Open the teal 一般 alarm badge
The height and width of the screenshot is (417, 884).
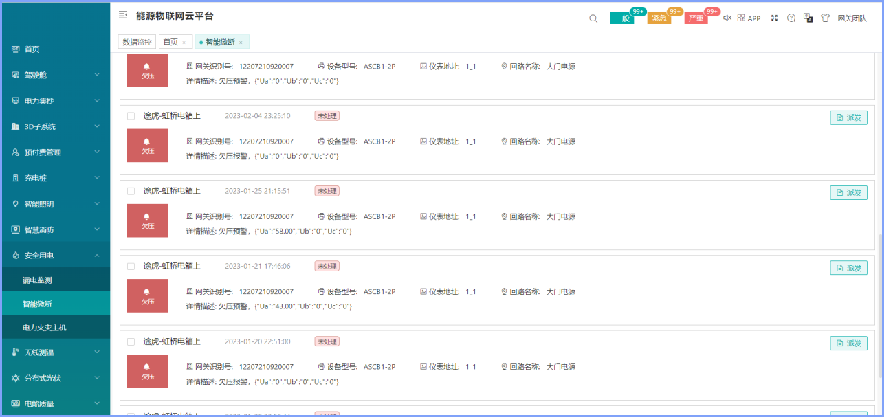pyautogui.click(x=622, y=18)
